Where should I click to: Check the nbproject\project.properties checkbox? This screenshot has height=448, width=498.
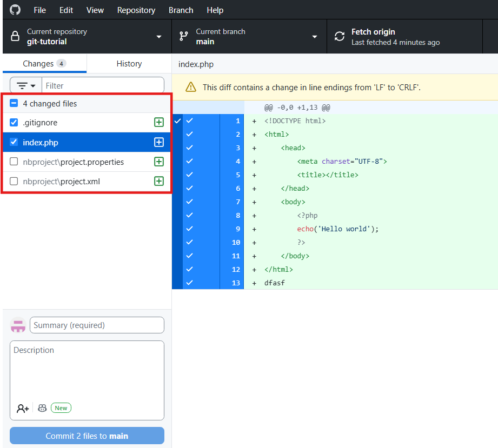[14, 162]
